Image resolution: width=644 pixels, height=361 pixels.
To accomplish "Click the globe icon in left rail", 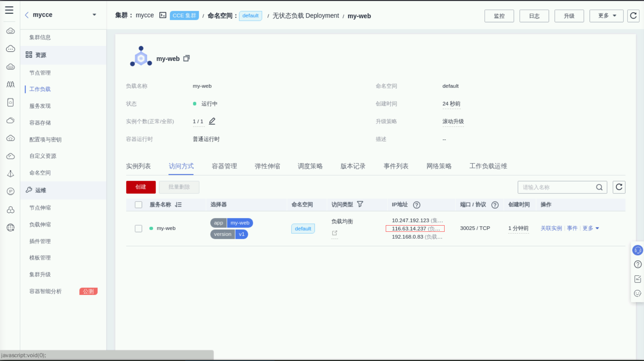I will coord(11,227).
